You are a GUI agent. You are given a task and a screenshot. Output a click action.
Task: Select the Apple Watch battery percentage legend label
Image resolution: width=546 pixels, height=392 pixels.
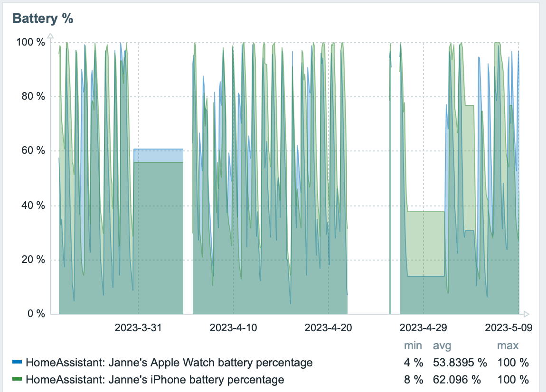click(169, 363)
